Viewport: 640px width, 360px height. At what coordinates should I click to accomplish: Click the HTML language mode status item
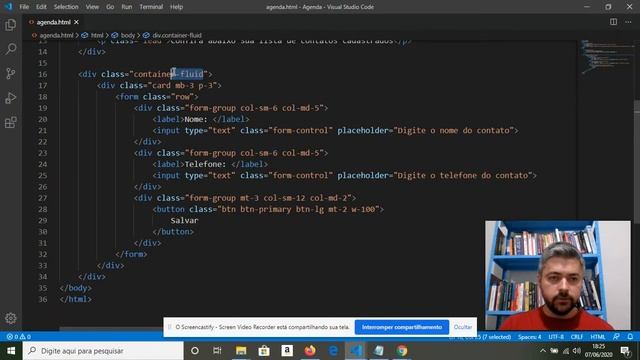click(598, 337)
